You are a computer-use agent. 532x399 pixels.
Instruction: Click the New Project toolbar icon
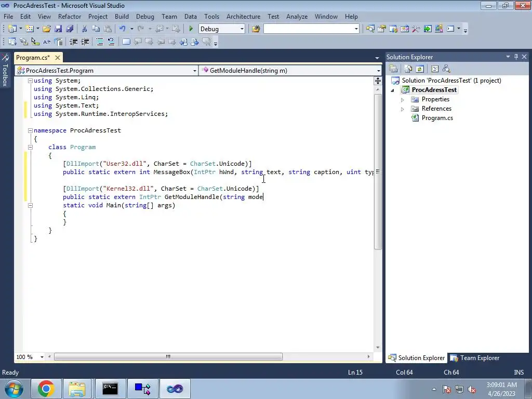[x=12, y=29]
